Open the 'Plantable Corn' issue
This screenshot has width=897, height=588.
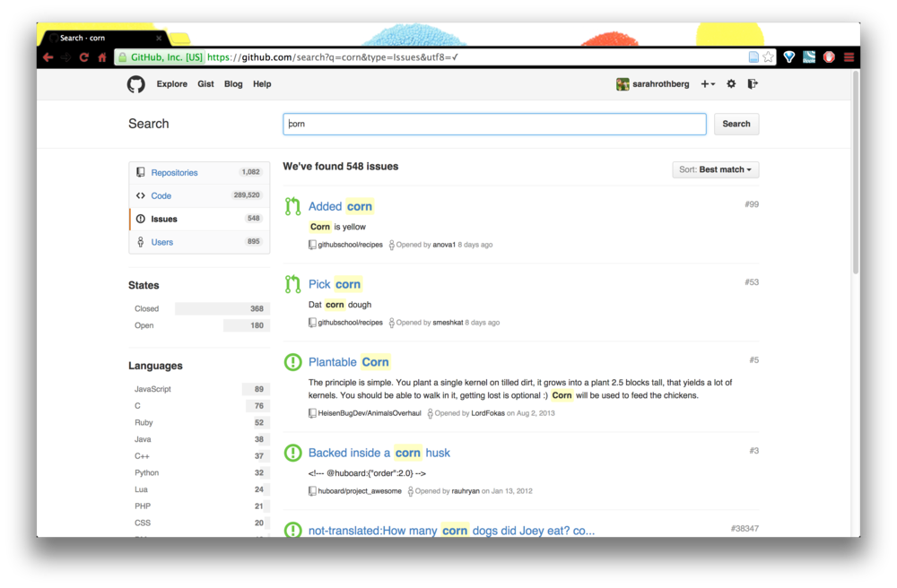tap(349, 362)
